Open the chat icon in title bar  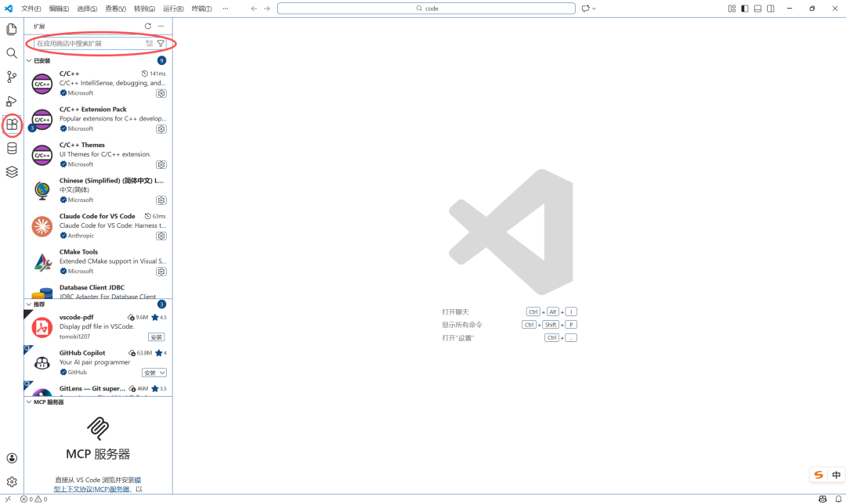pyautogui.click(x=585, y=9)
